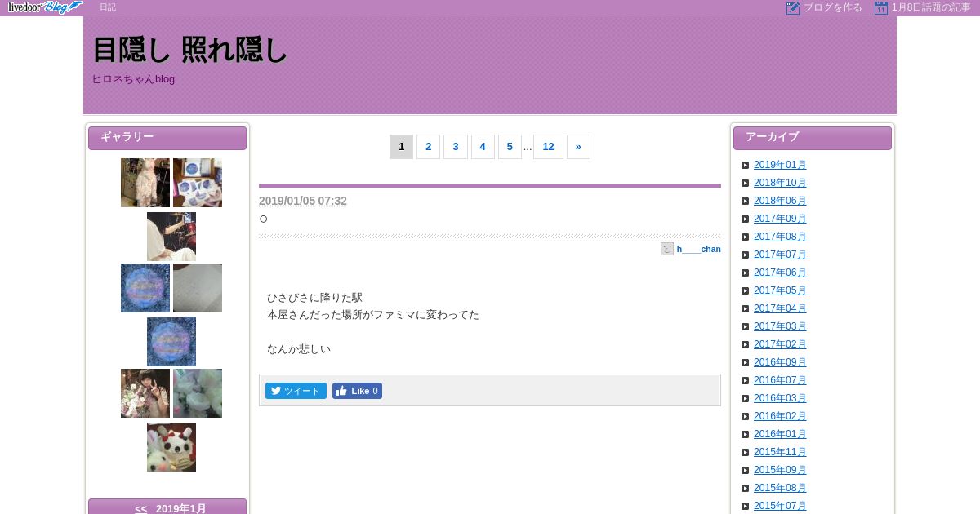The height and width of the screenshot is (514, 980).
Task: Open the 2015年07月 archive
Action: tap(780, 506)
